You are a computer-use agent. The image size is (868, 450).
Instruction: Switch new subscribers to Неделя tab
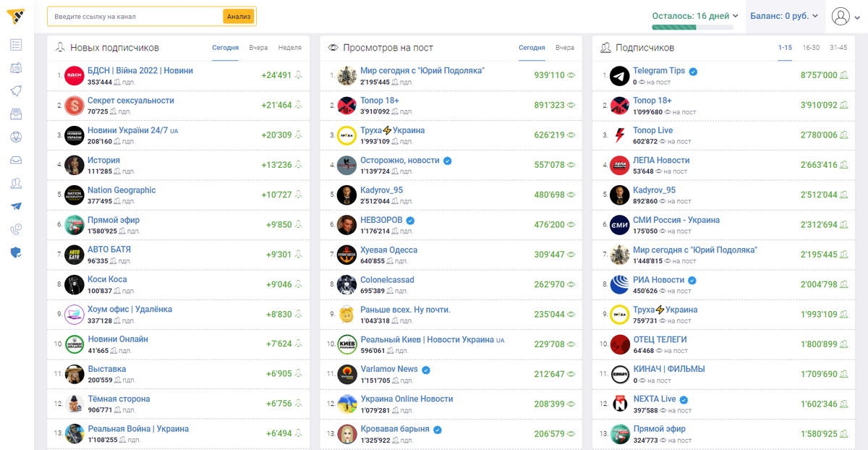(x=289, y=48)
